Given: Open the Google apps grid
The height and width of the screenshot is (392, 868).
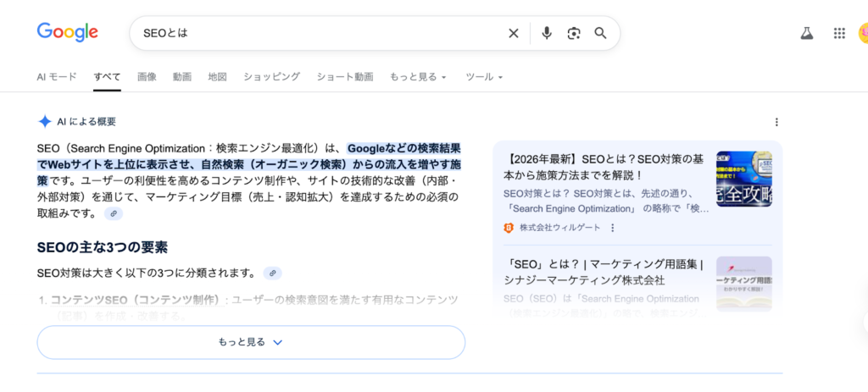Looking at the screenshot, I should tap(839, 33).
